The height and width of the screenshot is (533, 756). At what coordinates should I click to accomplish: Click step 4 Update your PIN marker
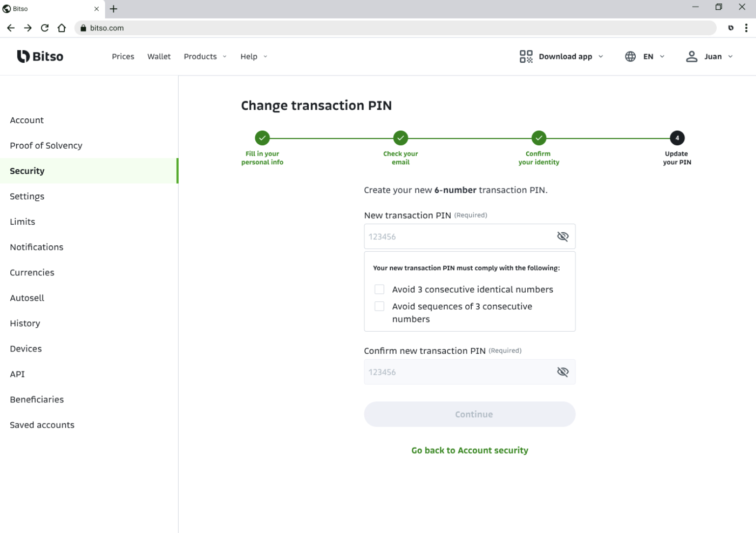click(677, 138)
